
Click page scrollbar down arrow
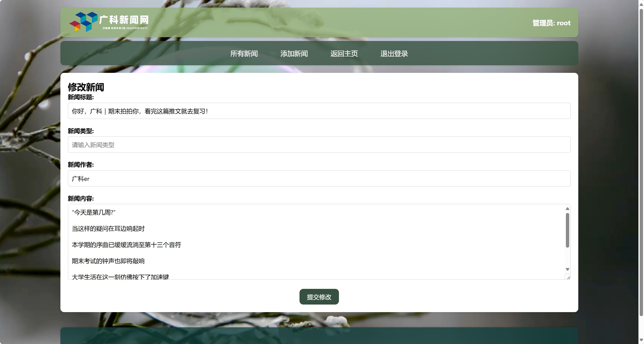pos(641,340)
